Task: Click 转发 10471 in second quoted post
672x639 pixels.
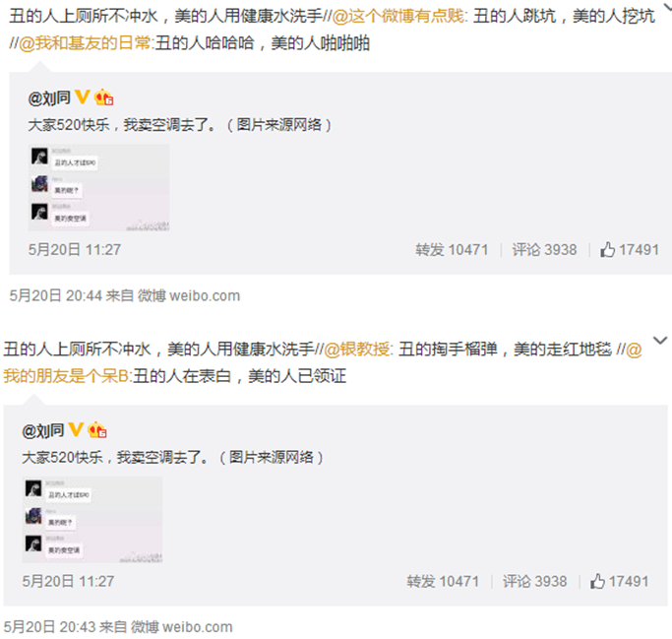Action: 443,582
